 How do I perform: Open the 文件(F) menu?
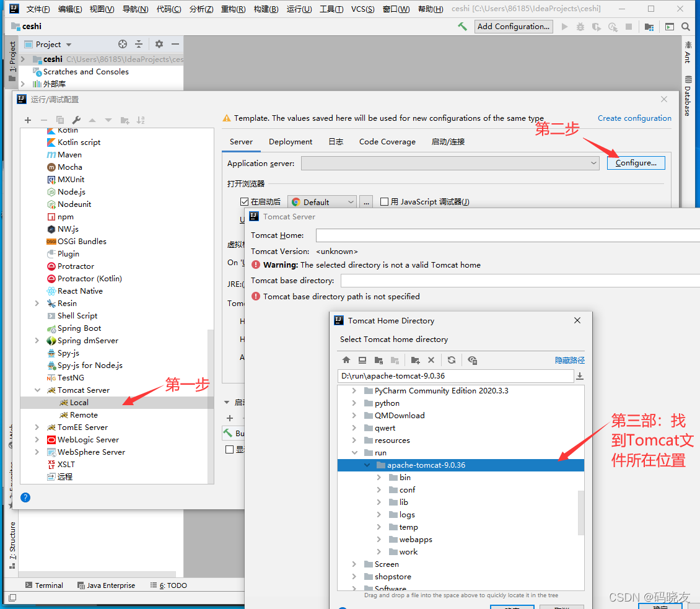coord(38,9)
